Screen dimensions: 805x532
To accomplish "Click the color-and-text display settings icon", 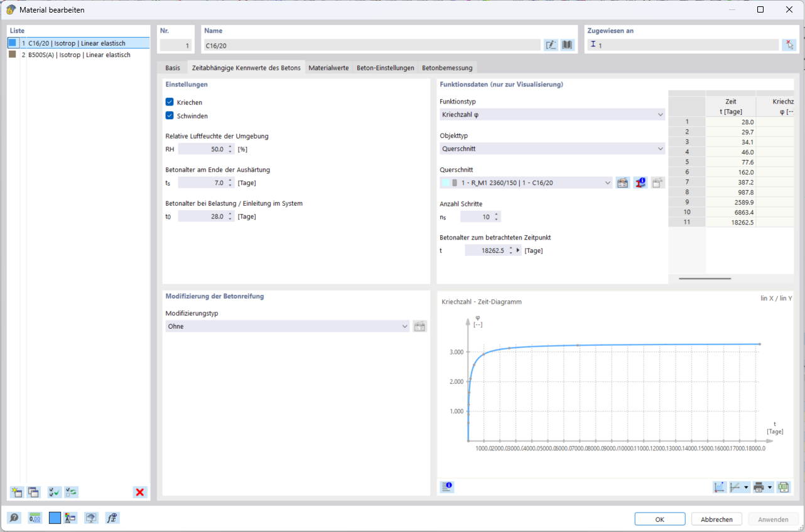I will (x=71, y=518).
